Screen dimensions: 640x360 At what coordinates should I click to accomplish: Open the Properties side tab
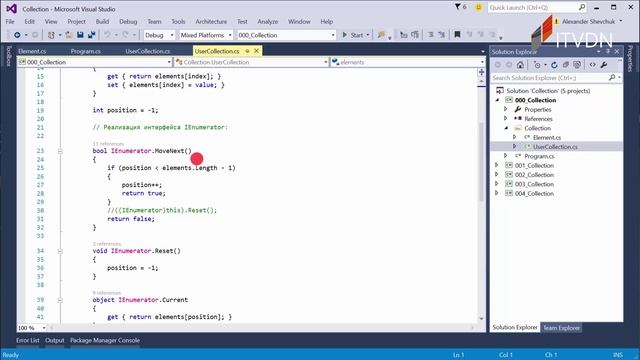point(631,58)
